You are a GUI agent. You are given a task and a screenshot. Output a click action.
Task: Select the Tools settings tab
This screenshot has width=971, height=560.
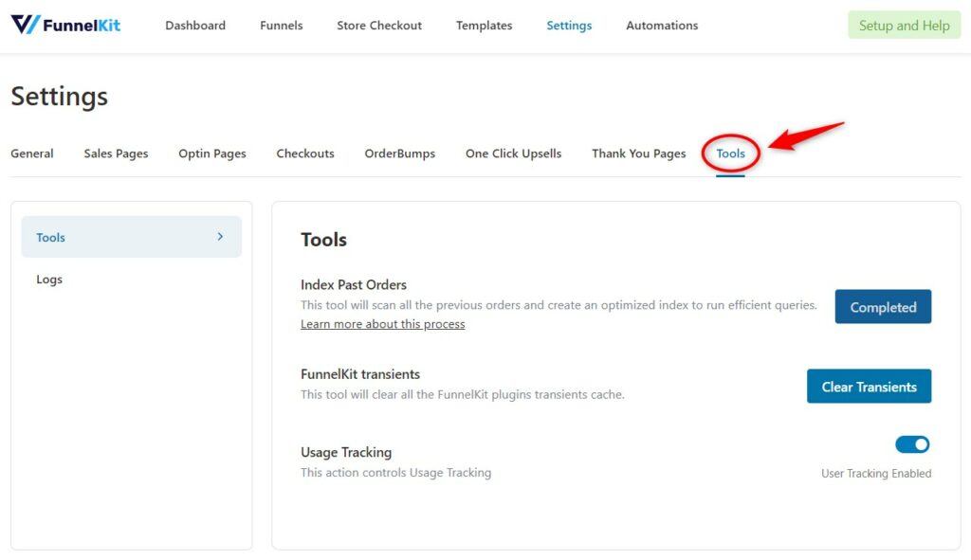[x=731, y=154]
